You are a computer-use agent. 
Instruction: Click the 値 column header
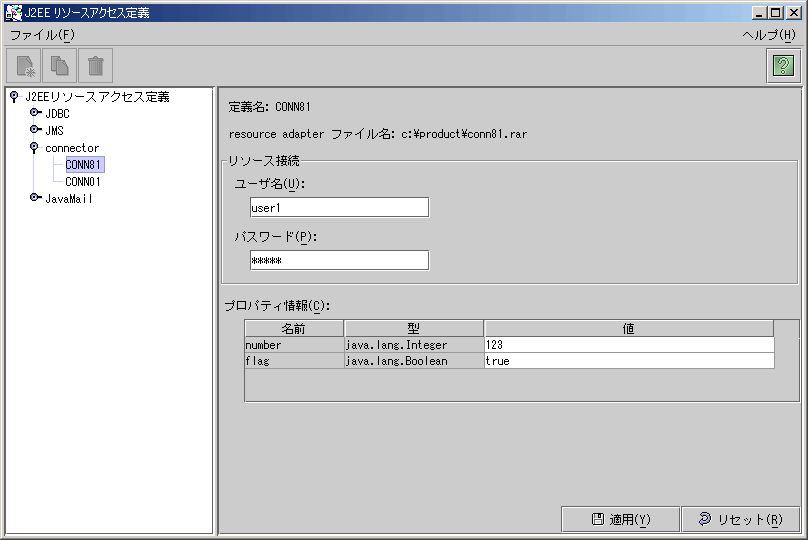click(x=629, y=328)
